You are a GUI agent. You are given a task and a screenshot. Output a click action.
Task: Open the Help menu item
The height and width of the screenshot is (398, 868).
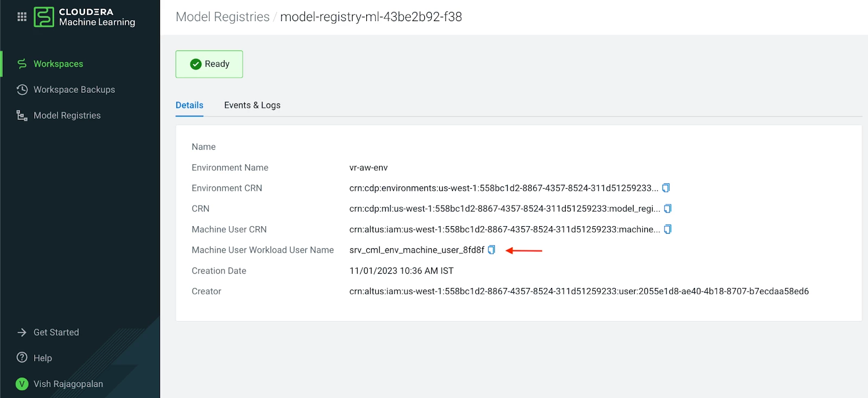click(x=43, y=358)
